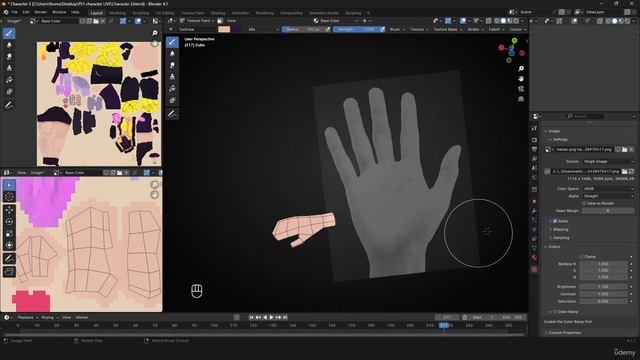Screen dimensions: 640x360
Task: Select the Tweak tool in UV editor
Action: [x=9, y=185]
